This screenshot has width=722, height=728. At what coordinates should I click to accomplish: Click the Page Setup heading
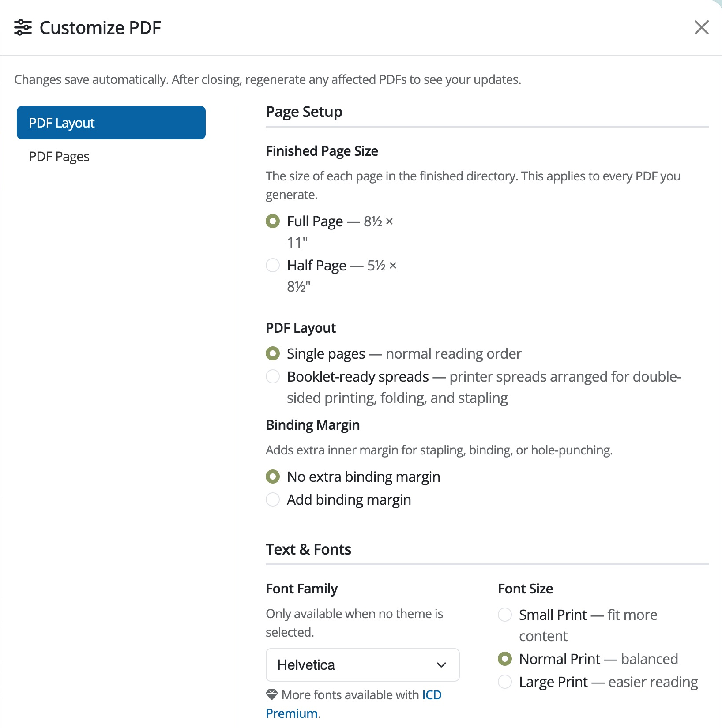(304, 112)
